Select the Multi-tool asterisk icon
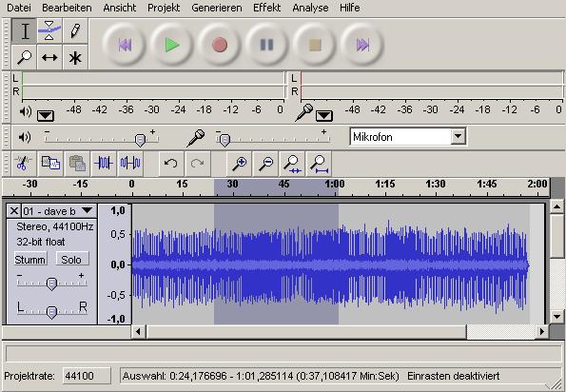Viewport: 566px width, 392px height. (75, 57)
